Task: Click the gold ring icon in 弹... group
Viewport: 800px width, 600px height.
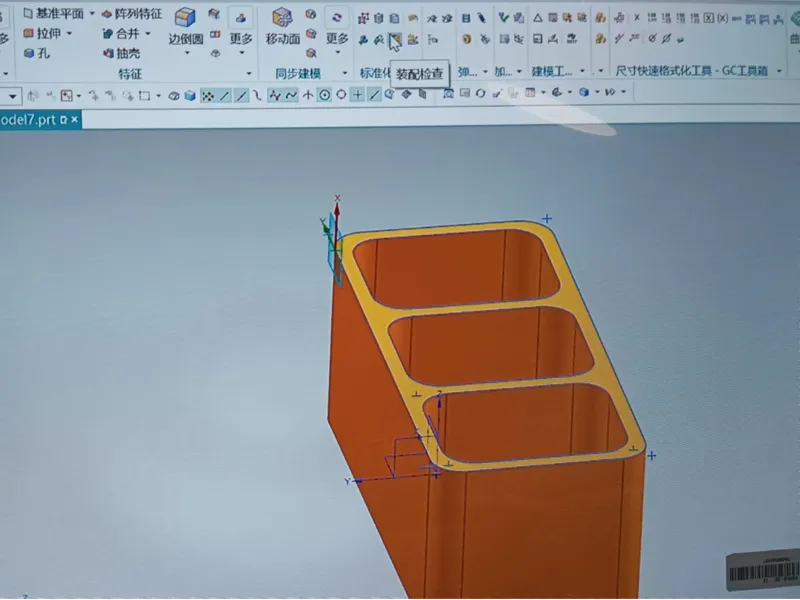Action: click(466, 39)
